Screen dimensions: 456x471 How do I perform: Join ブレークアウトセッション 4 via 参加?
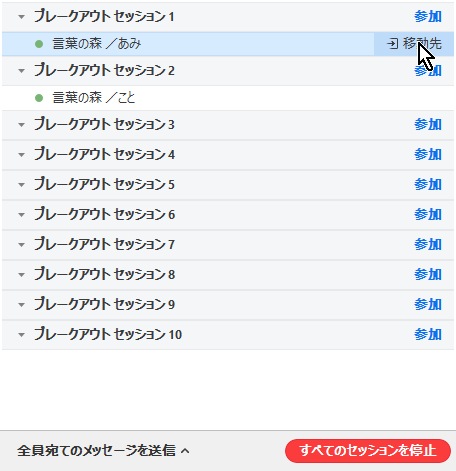pyautogui.click(x=428, y=154)
